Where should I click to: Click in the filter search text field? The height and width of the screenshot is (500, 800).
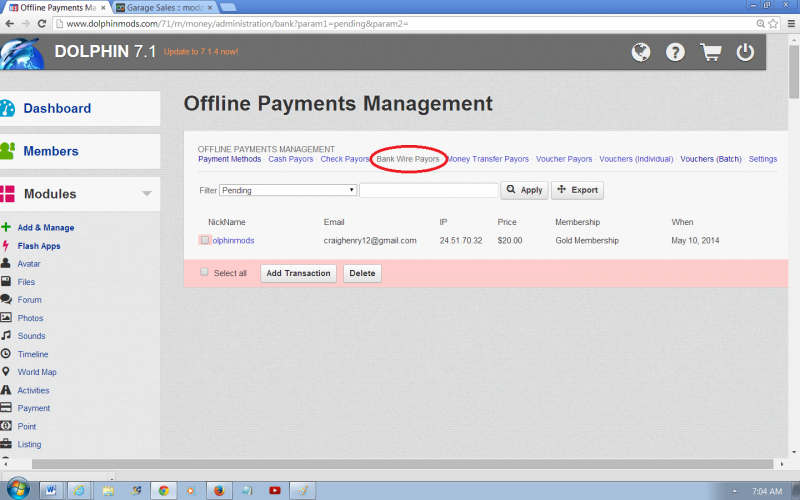point(429,190)
